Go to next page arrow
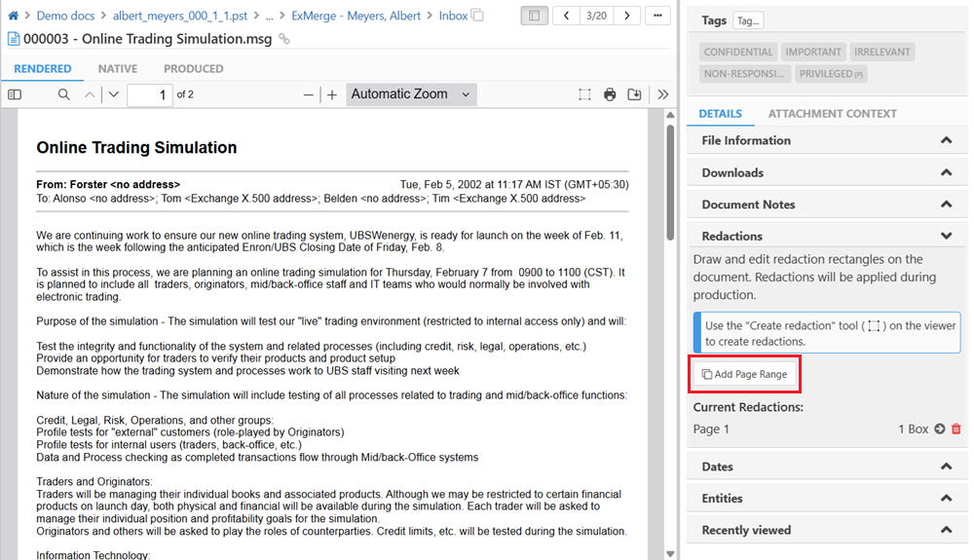The image size is (974, 560). [113, 94]
